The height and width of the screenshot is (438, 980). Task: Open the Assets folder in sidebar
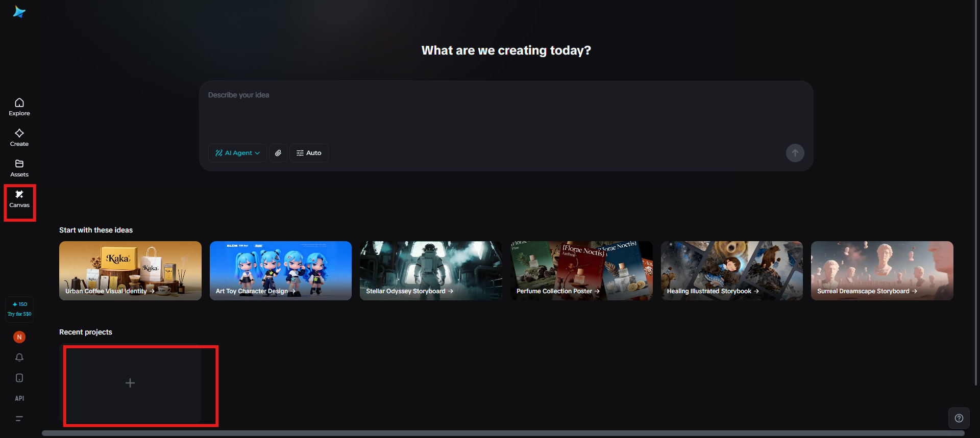point(19,168)
